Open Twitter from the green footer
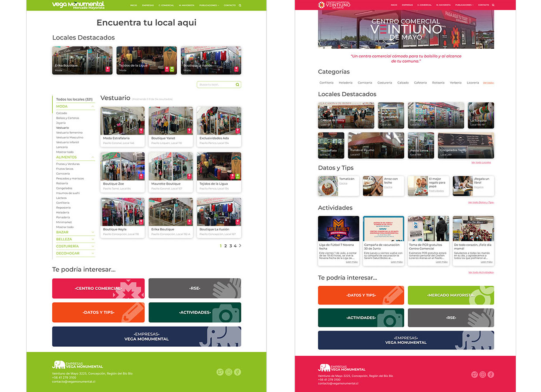541x392 pixels. coord(220,372)
